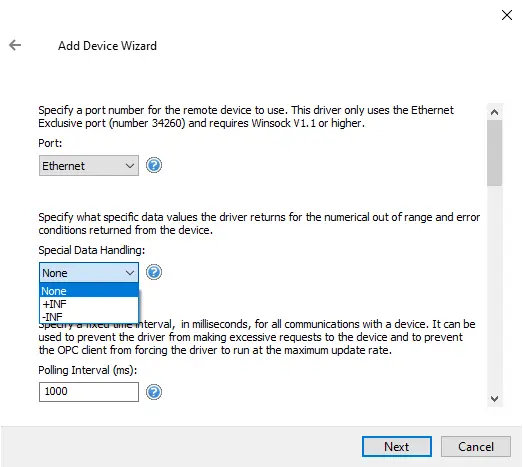This screenshot has width=523, height=467.
Task: Click the Next button
Action: (397, 447)
